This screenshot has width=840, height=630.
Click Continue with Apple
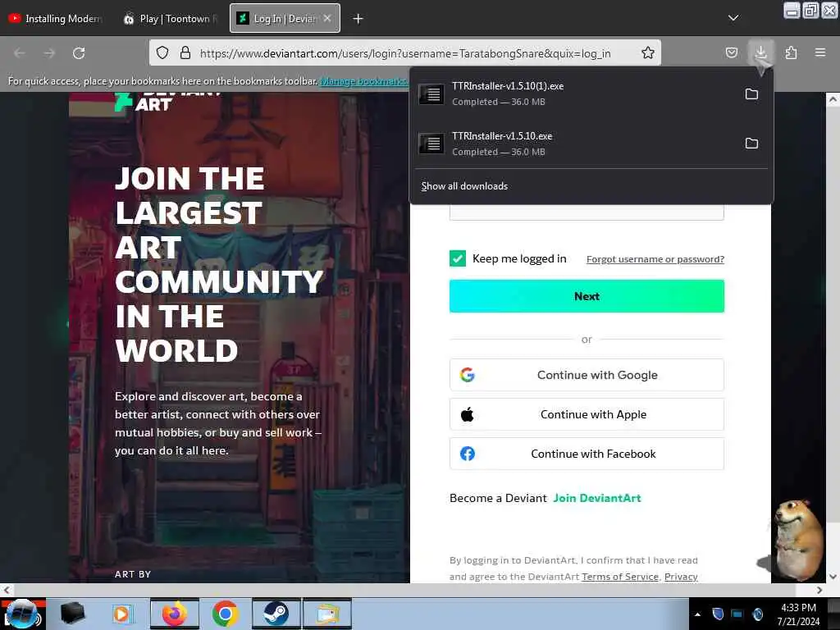587,414
